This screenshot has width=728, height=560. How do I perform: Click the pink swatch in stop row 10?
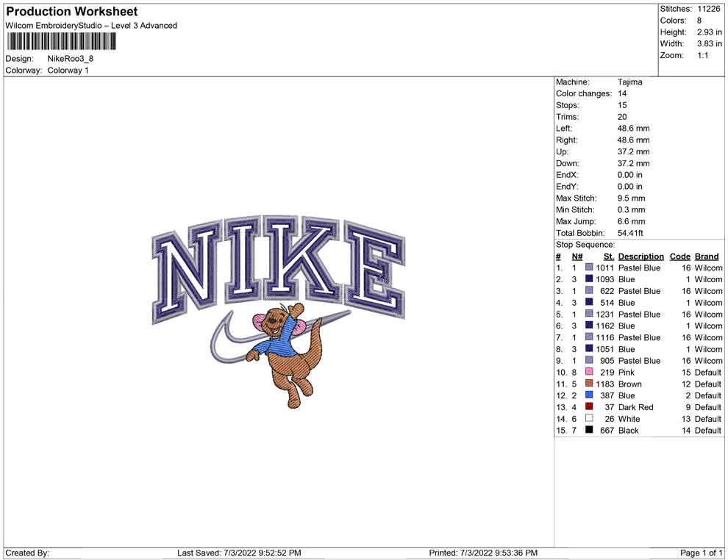tap(589, 372)
